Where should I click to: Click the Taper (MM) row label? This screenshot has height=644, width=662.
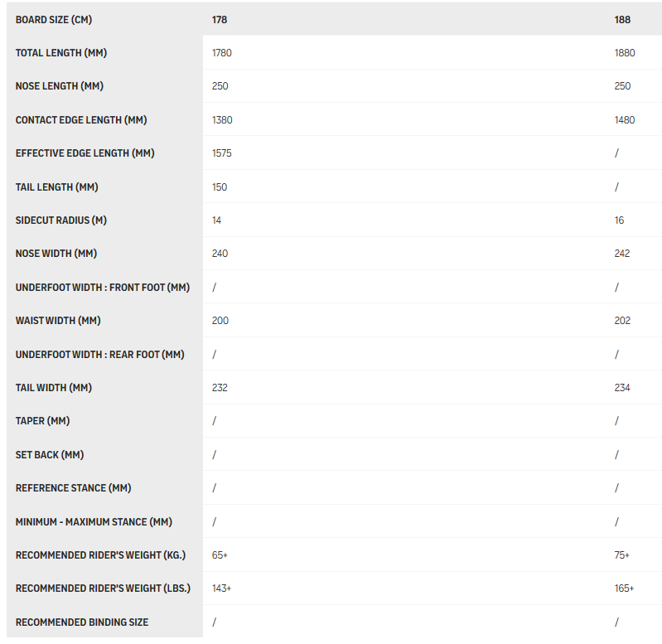42,421
